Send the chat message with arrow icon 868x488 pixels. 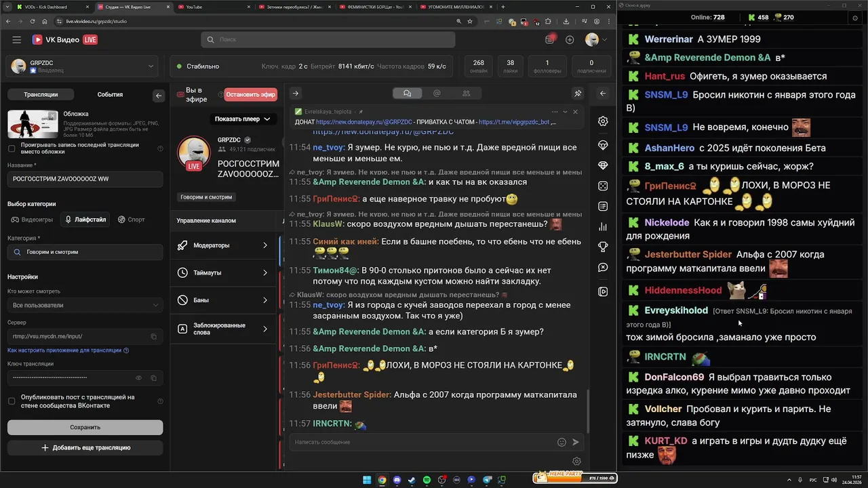(x=576, y=442)
